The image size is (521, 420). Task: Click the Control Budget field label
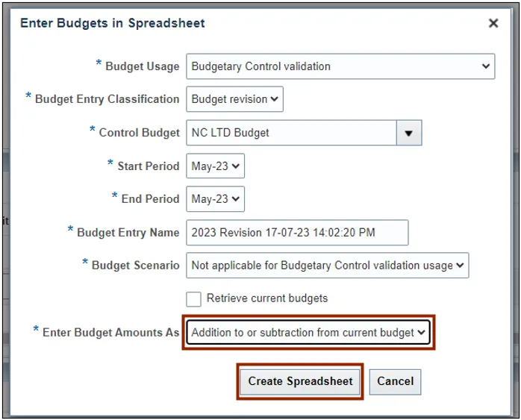coord(139,133)
